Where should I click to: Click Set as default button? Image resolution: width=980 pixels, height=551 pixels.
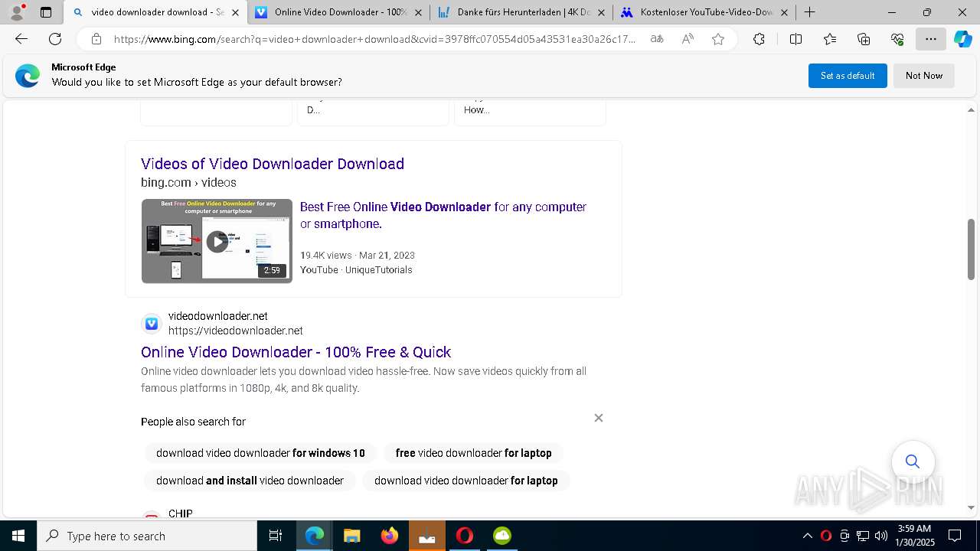tap(848, 76)
